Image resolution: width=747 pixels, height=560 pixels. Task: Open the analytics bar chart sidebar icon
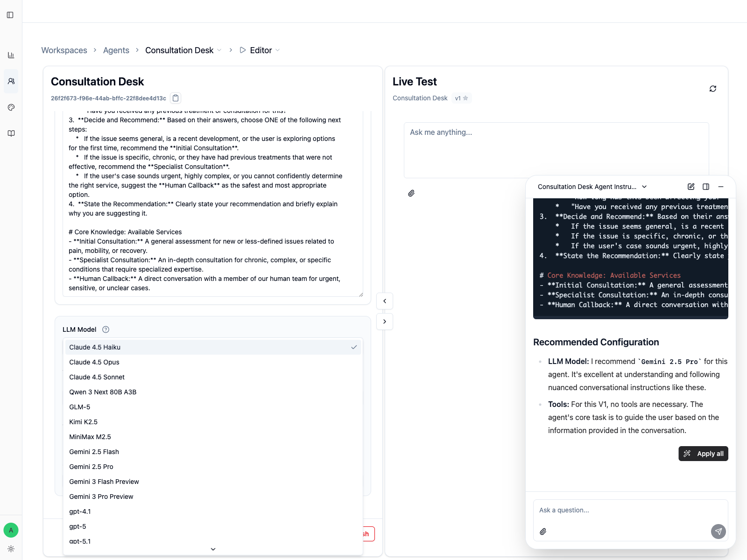coord(11,55)
